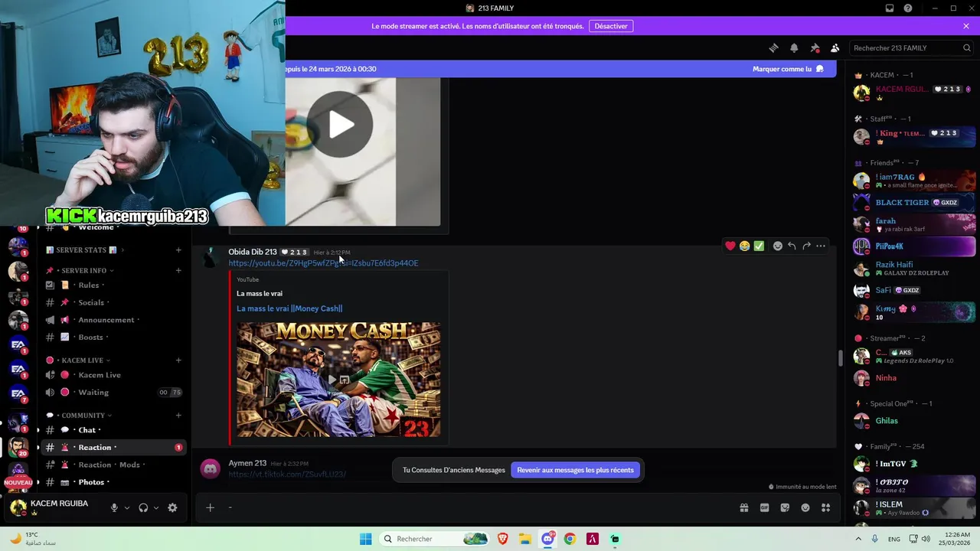Join the Kacem Live stage channel
The height and width of the screenshot is (551, 980).
click(115, 375)
